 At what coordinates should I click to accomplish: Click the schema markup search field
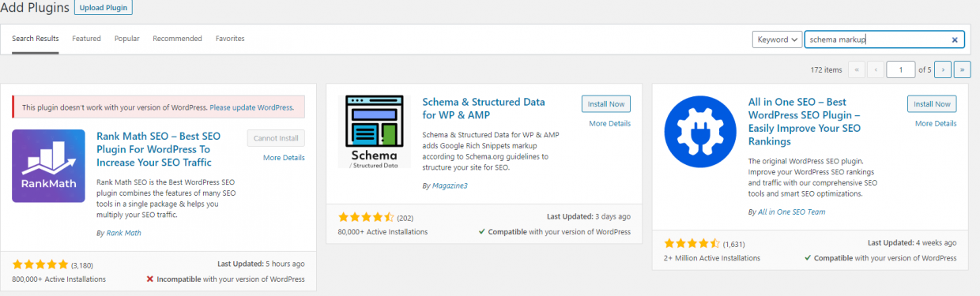(884, 39)
